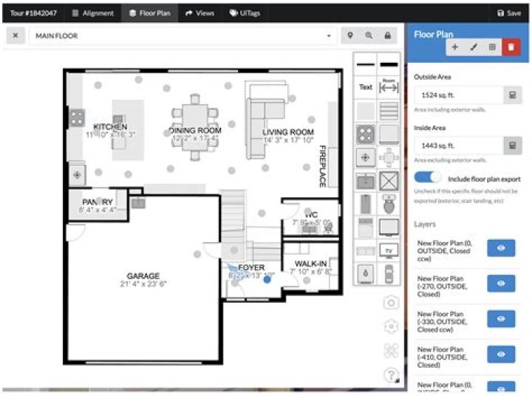Add a water heater fixture
The width and height of the screenshot is (532, 398).
[x=366, y=274]
